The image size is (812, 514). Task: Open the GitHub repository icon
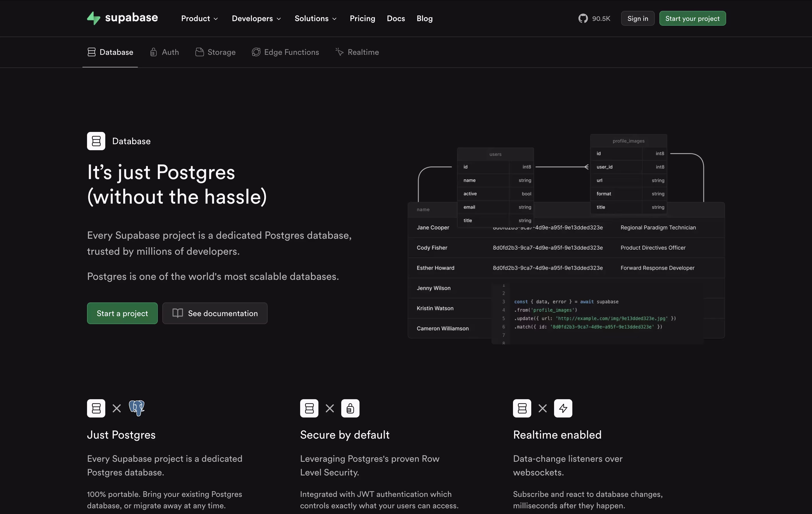tap(583, 18)
